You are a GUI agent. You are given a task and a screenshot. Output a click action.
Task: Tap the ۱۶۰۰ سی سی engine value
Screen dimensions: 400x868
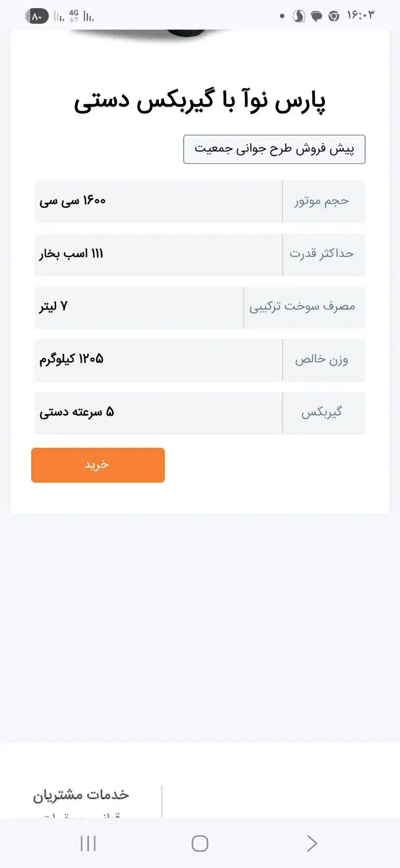click(x=73, y=201)
